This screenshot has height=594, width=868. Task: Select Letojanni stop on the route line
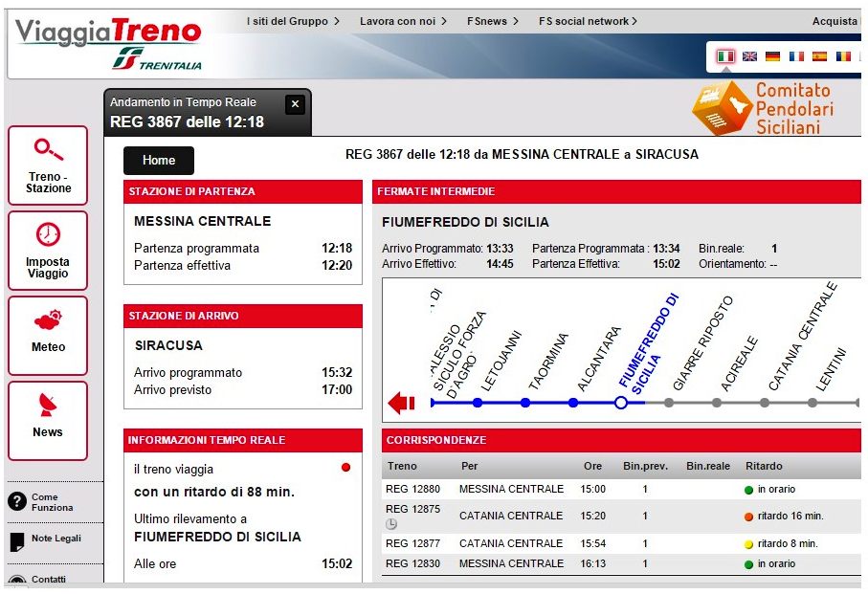pyautogui.click(x=478, y=403)
